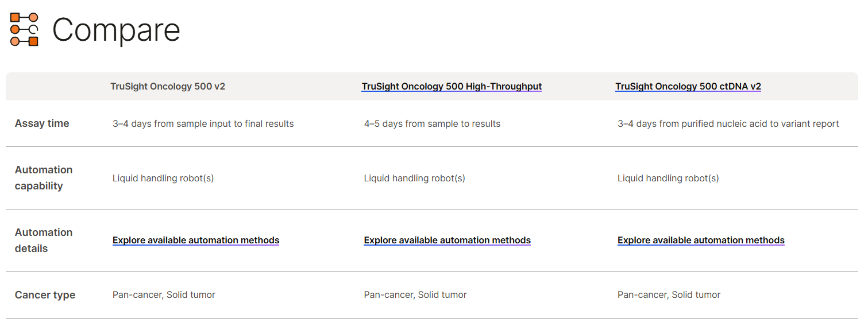
Task: Click Liquid handling robot(s) under TruSight Oncology 500 v2
Action: click(x=163, y=178)
